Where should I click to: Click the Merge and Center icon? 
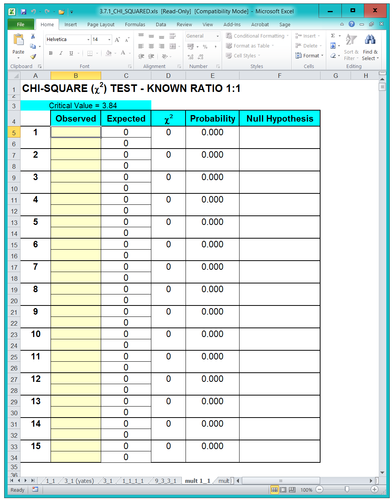pos(172,46)
